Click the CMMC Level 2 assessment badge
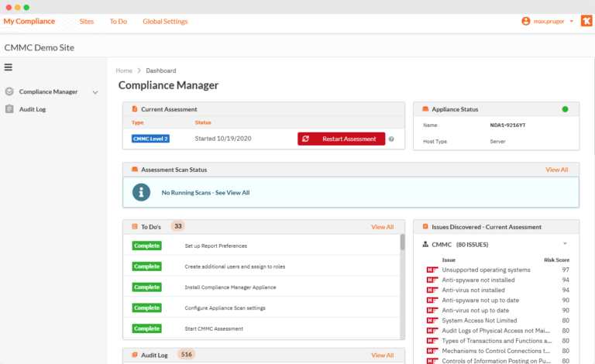The height and width of the screenshot is (364, 595). tap(150, 139)
